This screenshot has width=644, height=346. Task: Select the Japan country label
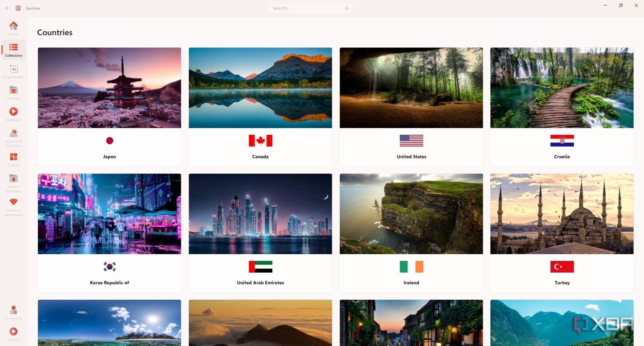[x=109, y=157]
